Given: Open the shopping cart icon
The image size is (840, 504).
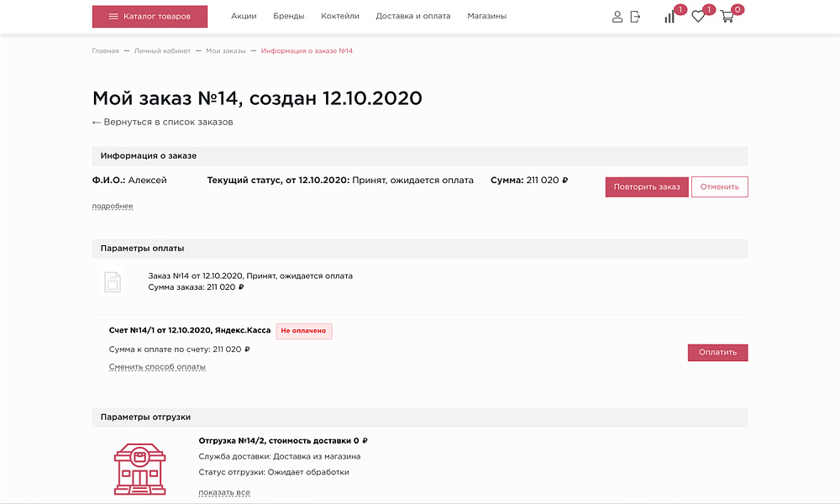Looking at the screenshot, I should click(x=727, y=18).
